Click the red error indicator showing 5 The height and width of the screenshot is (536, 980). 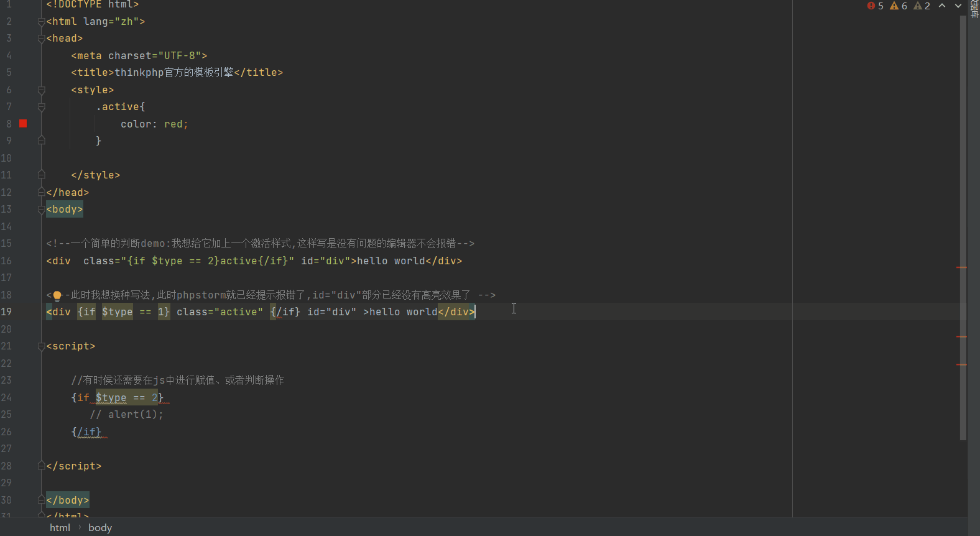(875, 6)
